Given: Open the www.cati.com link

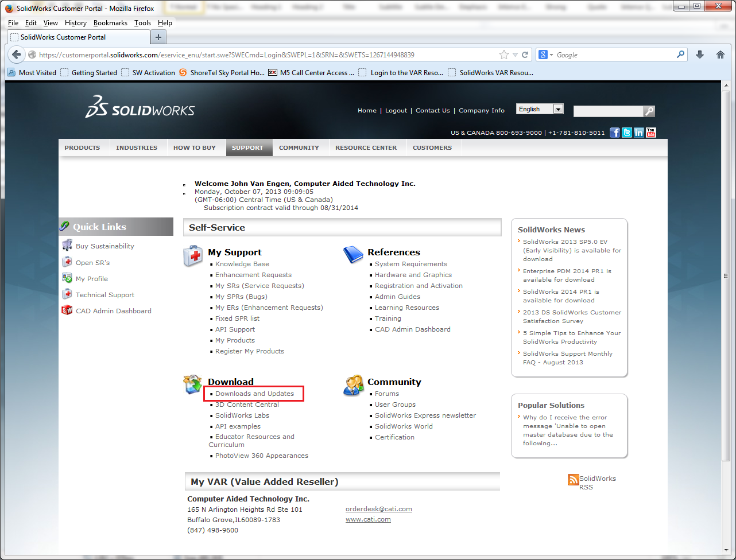Looking at the screenshot, I should 368,519.
